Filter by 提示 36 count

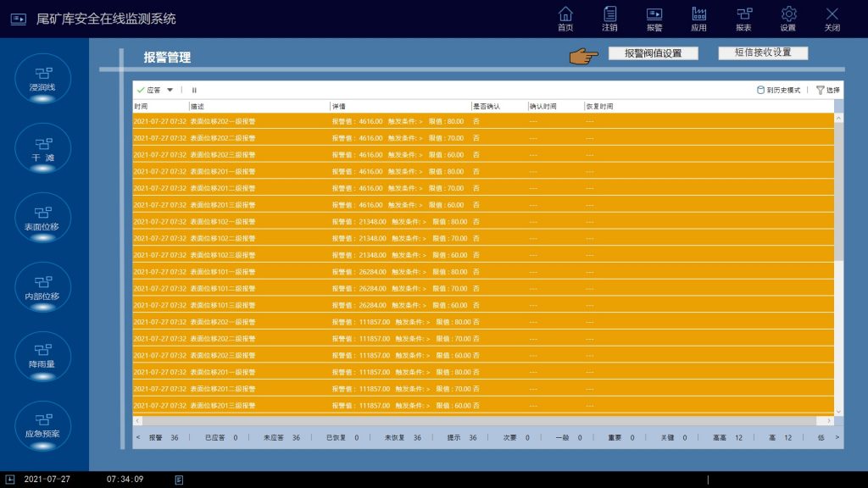pos(462,438)
